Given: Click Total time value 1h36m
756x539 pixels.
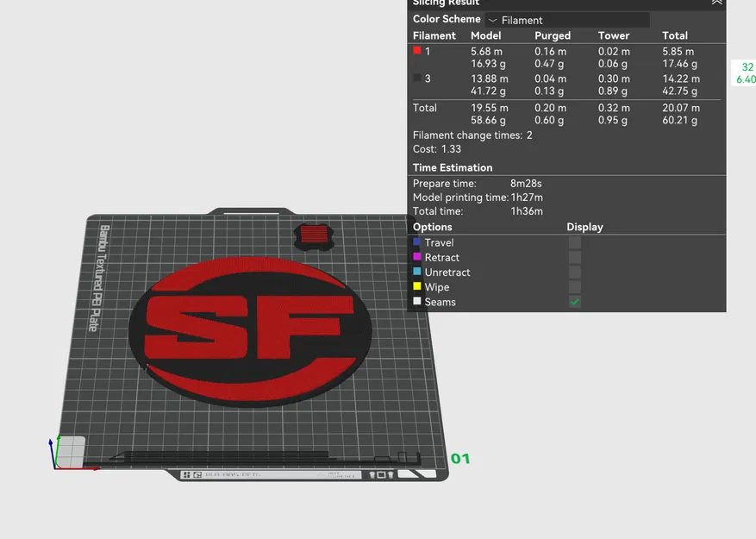Looking at the screenshot, I should tap(527, 211).
